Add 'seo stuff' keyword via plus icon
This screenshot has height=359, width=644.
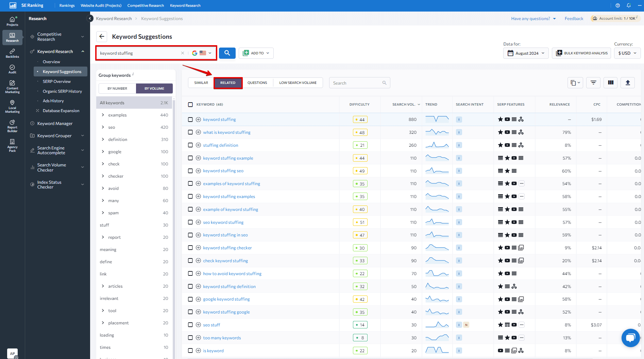(x=198, y=325)
